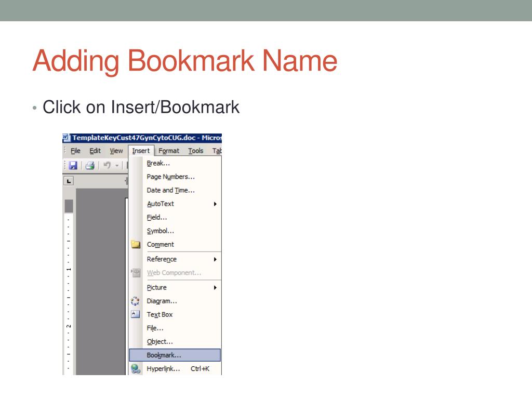
Task: Click the bullet text Click on Insert/Bookmark
Action: tap(141, 107)
